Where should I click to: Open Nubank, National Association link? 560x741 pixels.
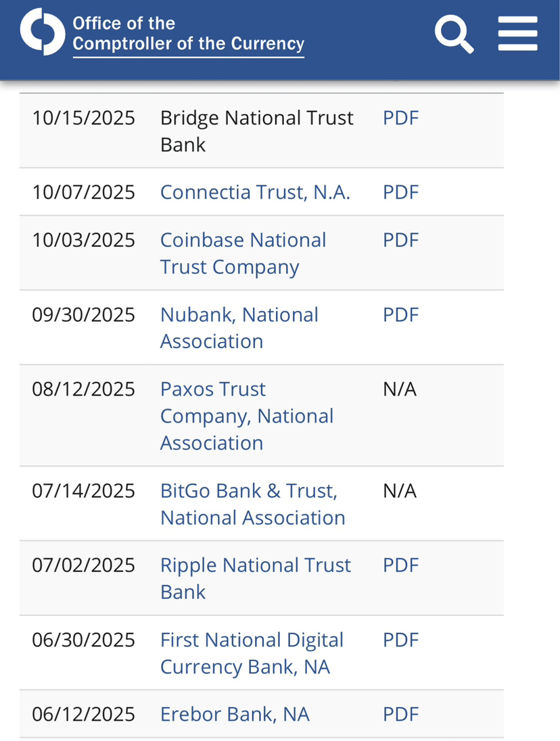point(239,328)
